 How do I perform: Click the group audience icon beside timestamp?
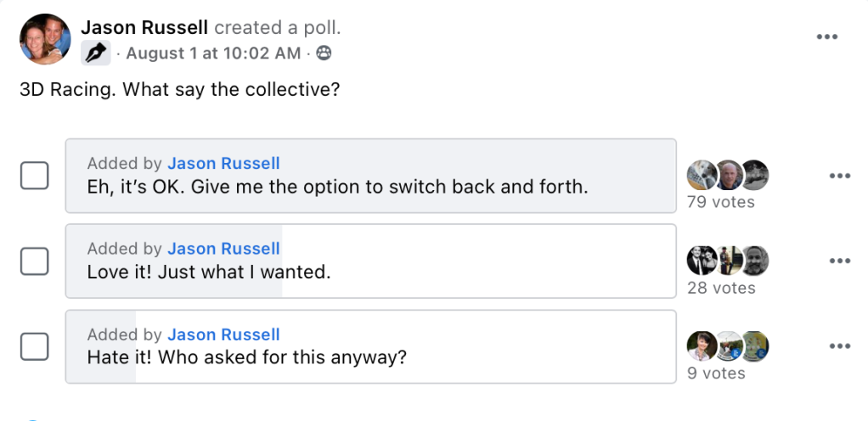click(x=324, y=53)
